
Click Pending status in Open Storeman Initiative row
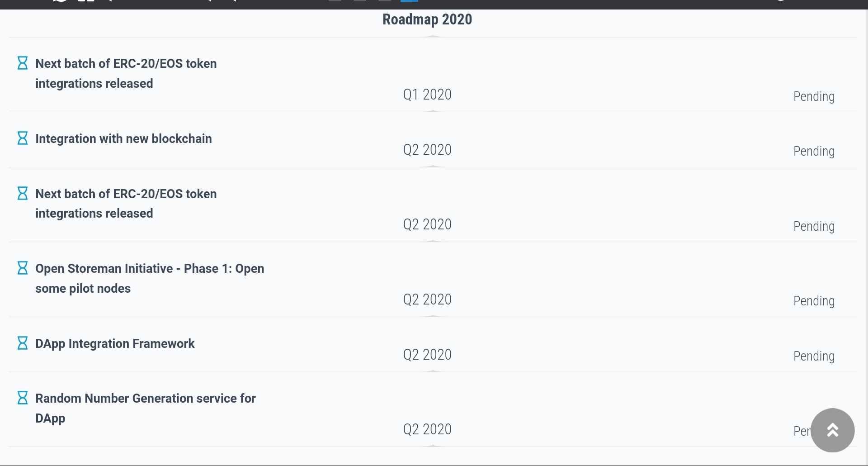point(814,301)
